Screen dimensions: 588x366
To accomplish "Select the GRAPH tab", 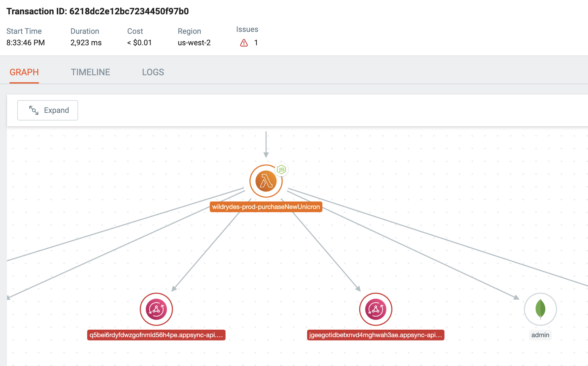I will (x=24, y=72).
